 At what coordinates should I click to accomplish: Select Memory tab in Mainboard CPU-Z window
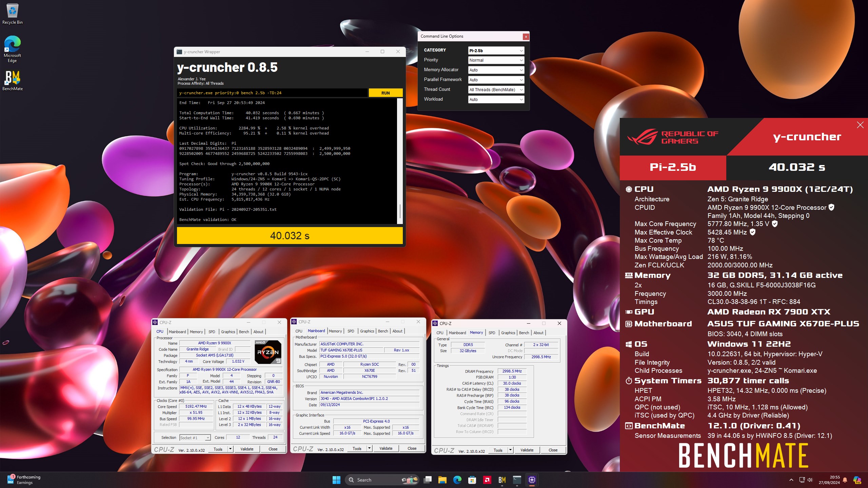pos(335,331)
